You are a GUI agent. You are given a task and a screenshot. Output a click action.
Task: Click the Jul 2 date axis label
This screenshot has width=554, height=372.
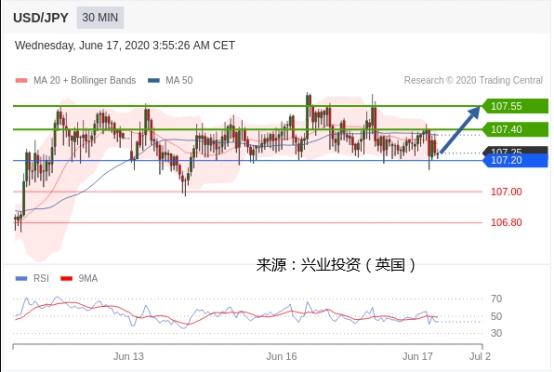coord(480,356)
